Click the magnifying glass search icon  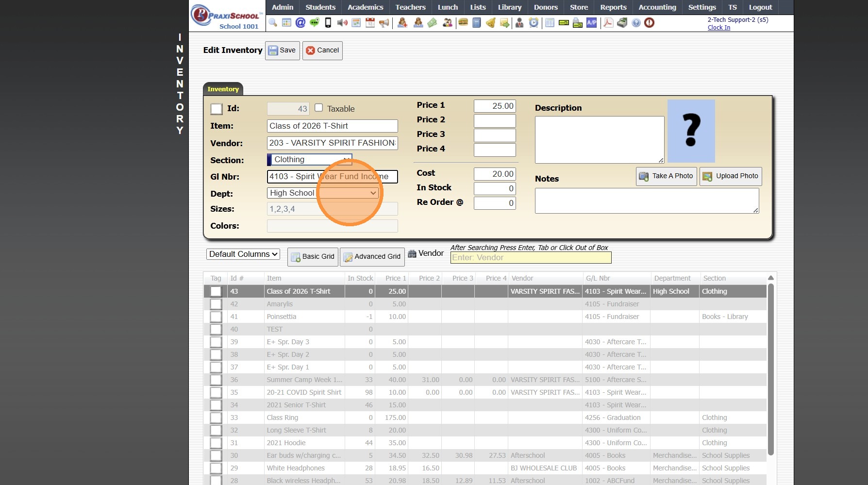[x=273, y=23]
